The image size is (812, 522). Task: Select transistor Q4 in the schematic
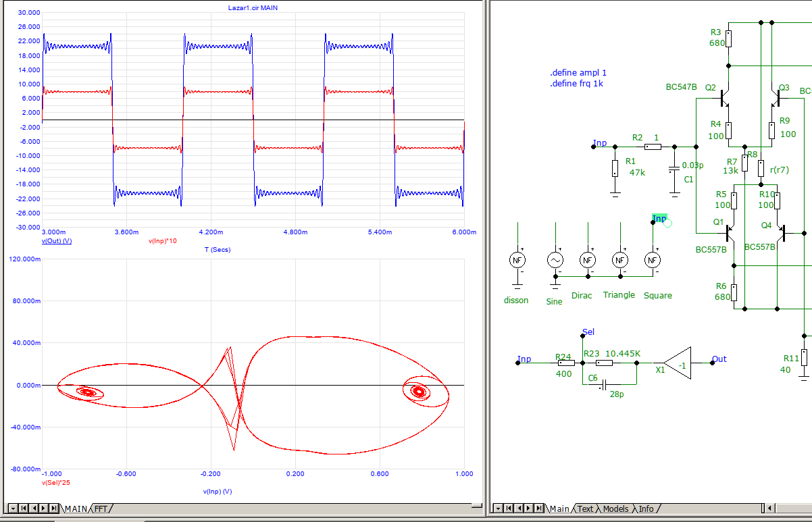(781, 234)
